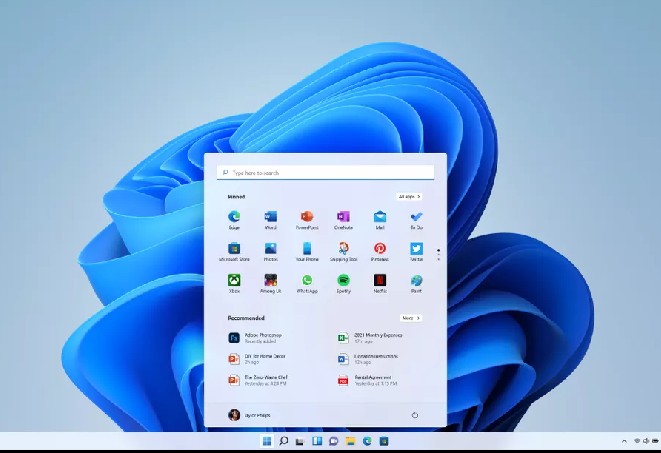Click the More button beside Recommended
The image size is (661, 453).
coord(411,318)
